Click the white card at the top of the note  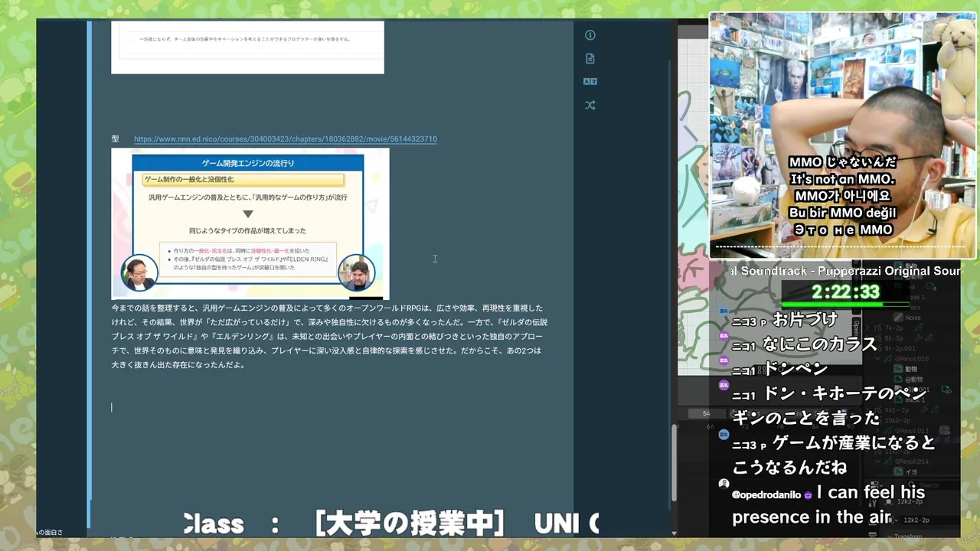(247, 47)
